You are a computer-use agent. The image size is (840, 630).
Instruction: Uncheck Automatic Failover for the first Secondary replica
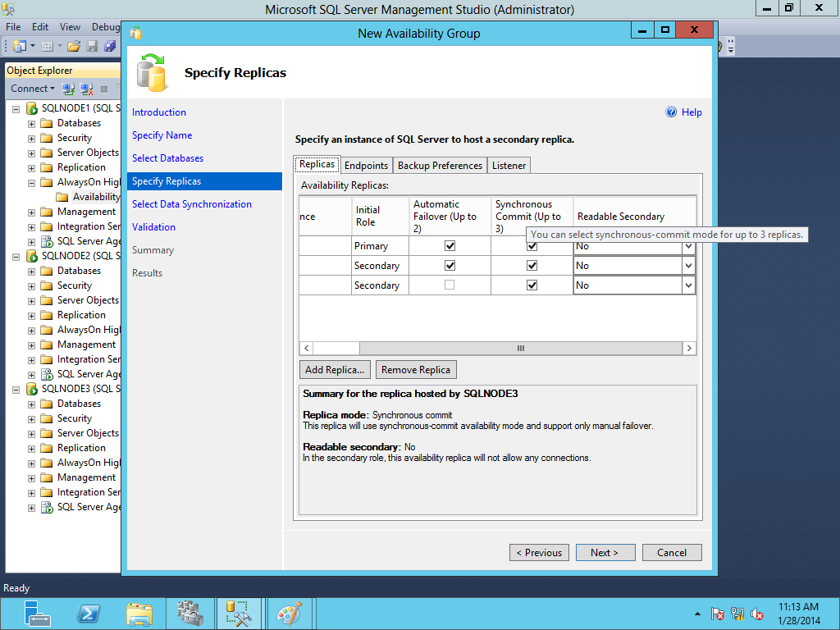click(450, 266)
